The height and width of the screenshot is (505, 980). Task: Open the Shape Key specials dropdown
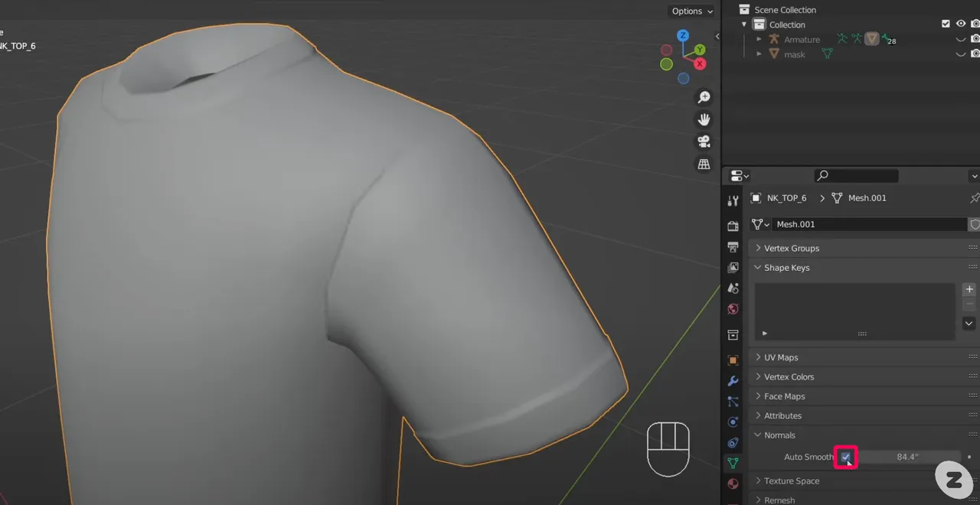coord(969,323)
